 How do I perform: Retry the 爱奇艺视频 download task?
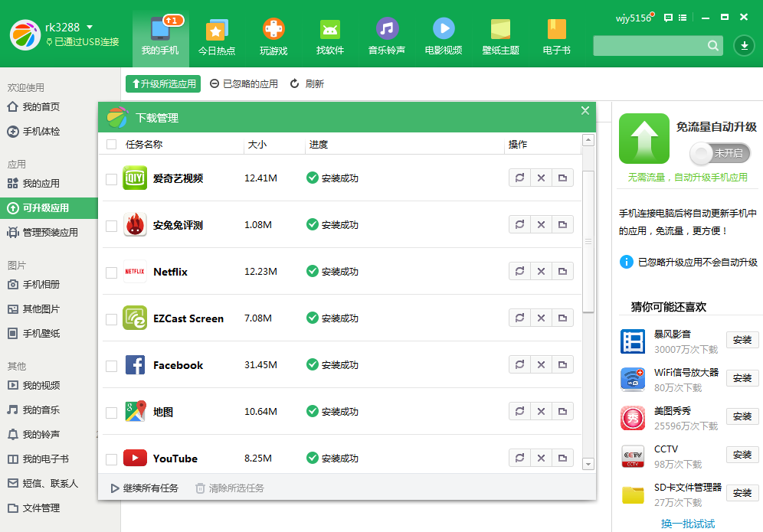519,178
